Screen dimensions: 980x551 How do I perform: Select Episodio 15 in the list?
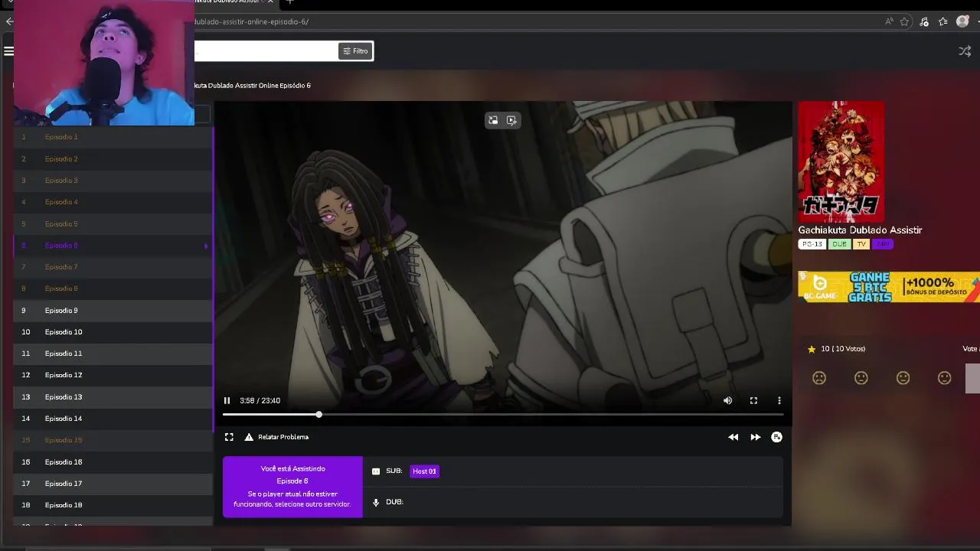point(113,440)
